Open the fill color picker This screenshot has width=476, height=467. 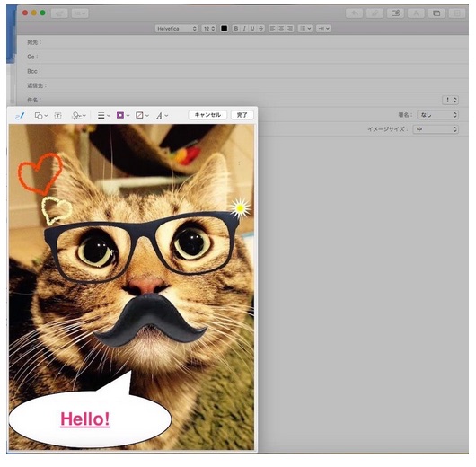[x=142, y=116]
